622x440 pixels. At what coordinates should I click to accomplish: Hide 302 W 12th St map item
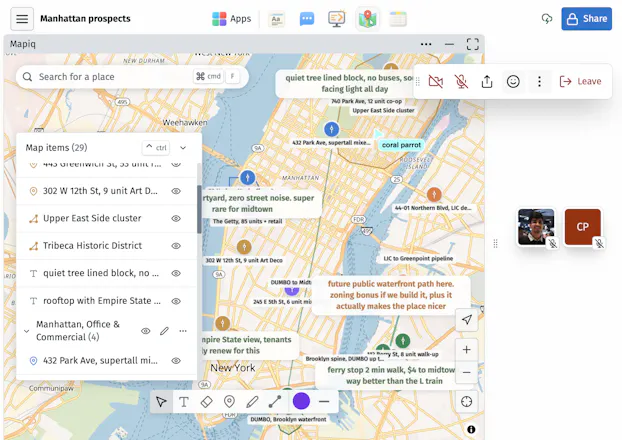tap(176, 191)
